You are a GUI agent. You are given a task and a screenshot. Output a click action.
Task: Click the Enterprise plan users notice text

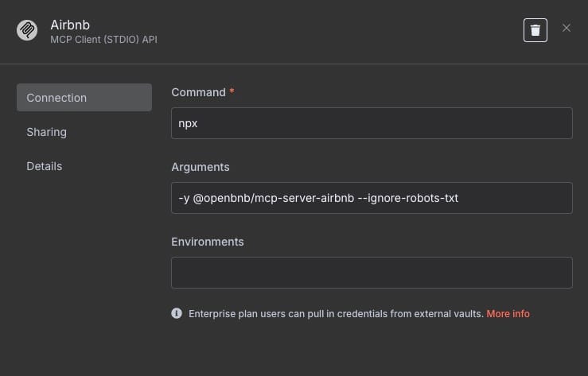click(x=336, y=313)
